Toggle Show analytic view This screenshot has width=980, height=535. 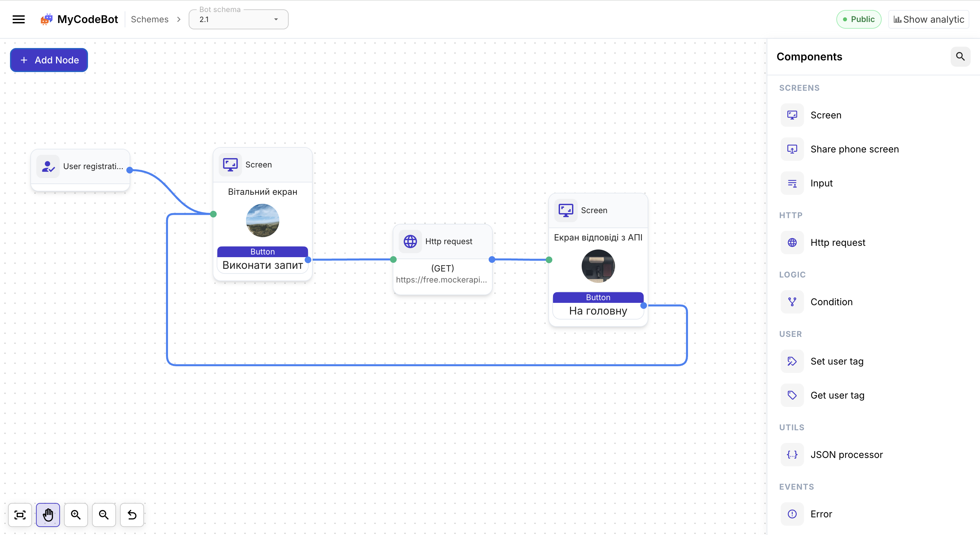pyautogui.click(x=928, y=19)
